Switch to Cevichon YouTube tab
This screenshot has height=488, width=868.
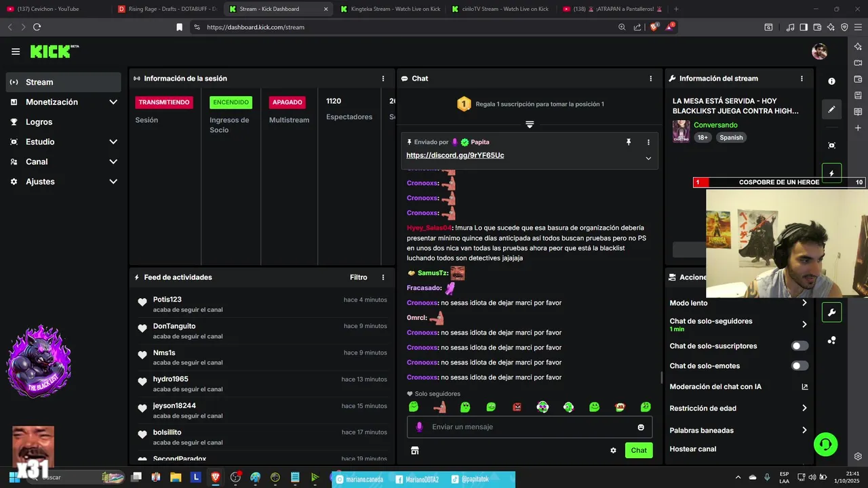(x=54, y=9)
